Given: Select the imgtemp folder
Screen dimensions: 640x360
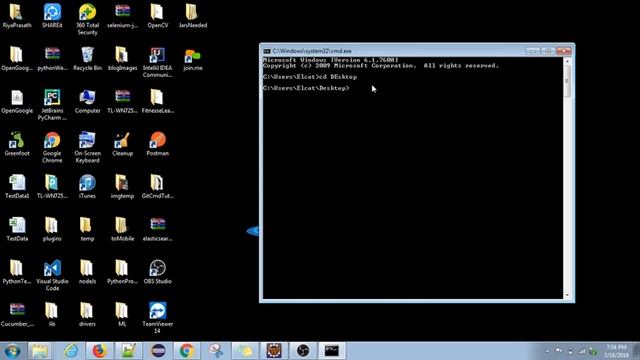Looking at the screenshot, I should coord(122,187).
